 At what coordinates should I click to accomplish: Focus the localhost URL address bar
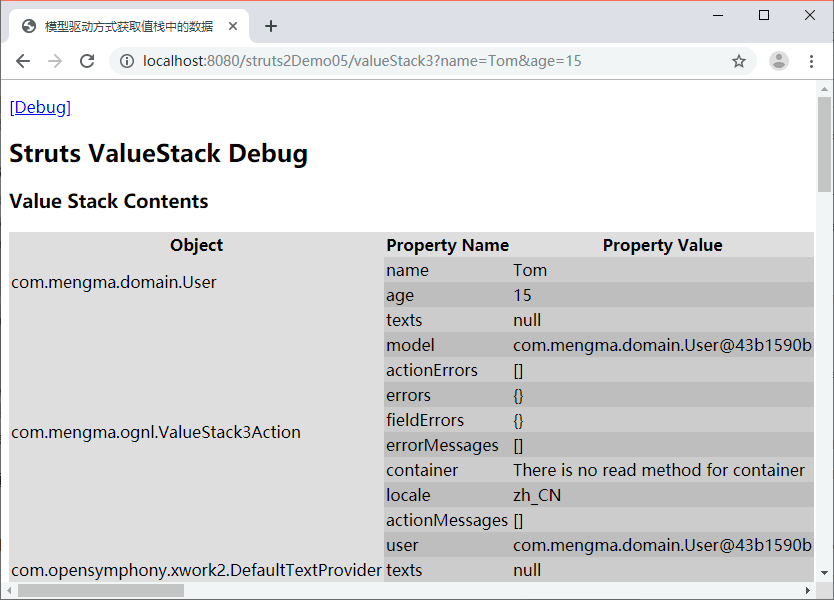point(400,61)
